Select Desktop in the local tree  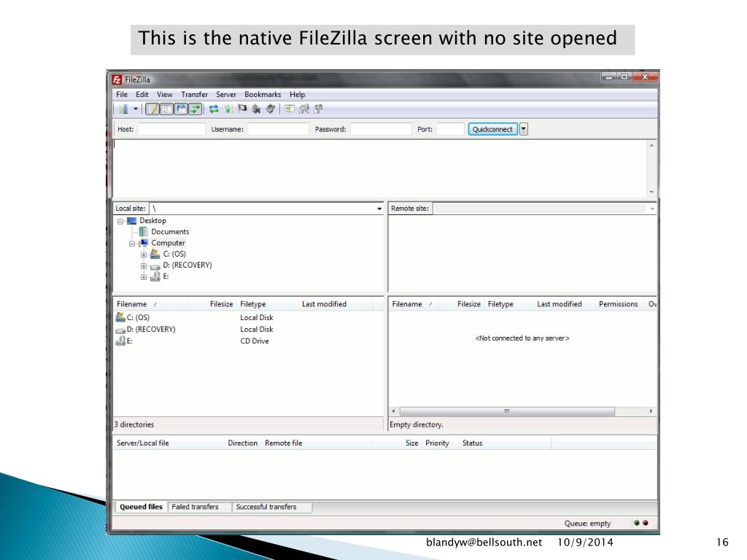click(152, 221)
